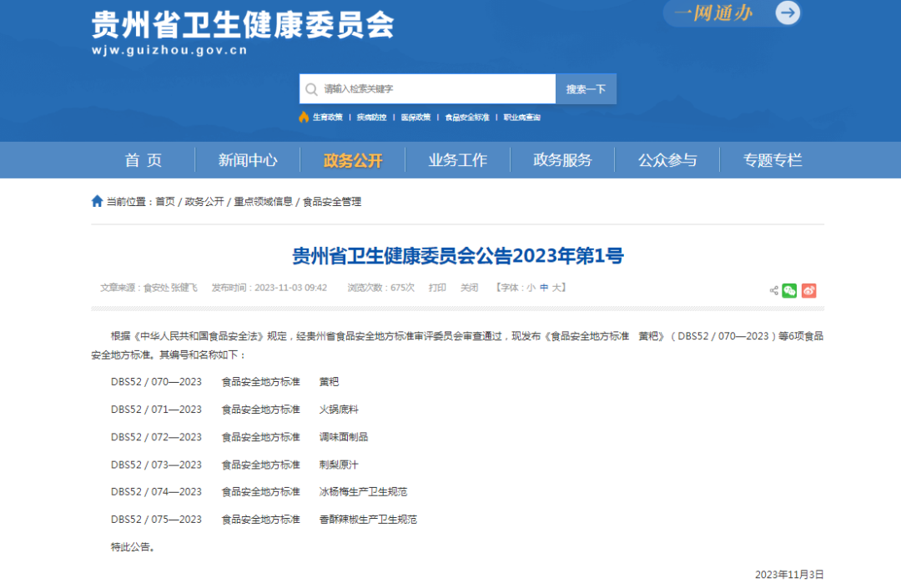The height and width of the screenshot is (588, 901).
Task: Set font size to 中
Action: pyautogui.click(x=544, y=287)
